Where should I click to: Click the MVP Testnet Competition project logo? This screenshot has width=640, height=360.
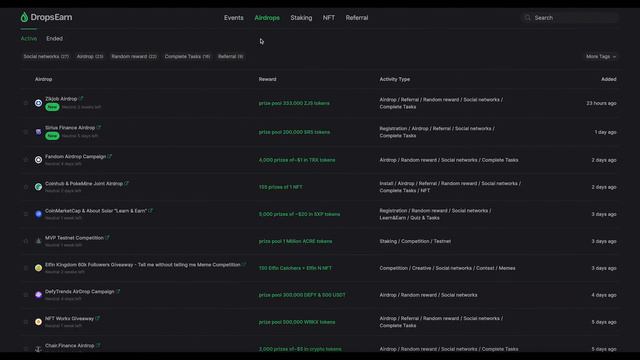point(38,241)
